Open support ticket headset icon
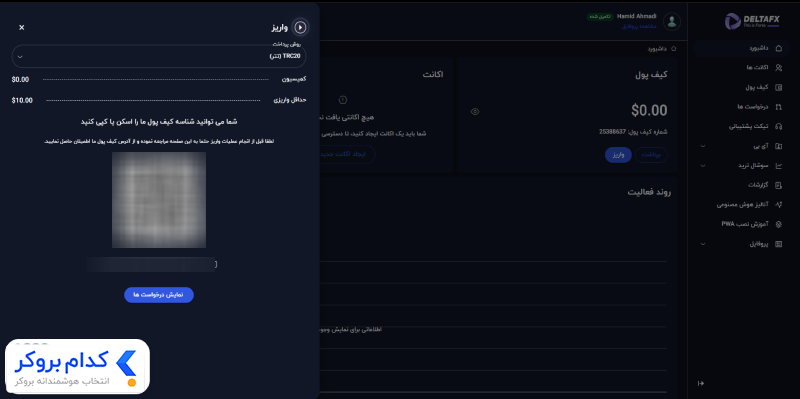This screenshot has width=800, height=399. coord(778,126)
